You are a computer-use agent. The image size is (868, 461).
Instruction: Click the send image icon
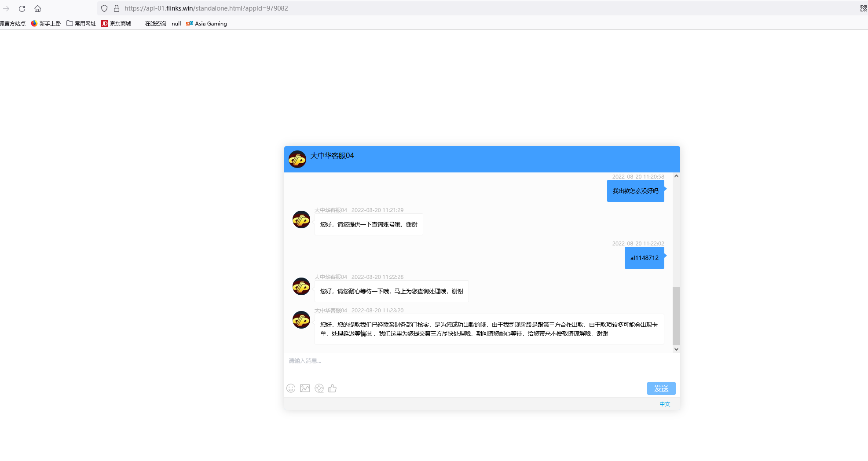pyautogui.click(x=305, y=388)
